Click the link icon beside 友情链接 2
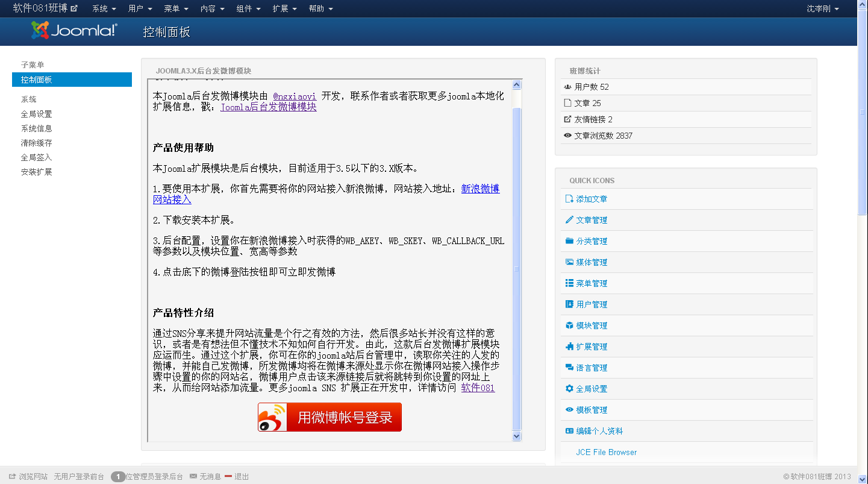 click(567, 119)
